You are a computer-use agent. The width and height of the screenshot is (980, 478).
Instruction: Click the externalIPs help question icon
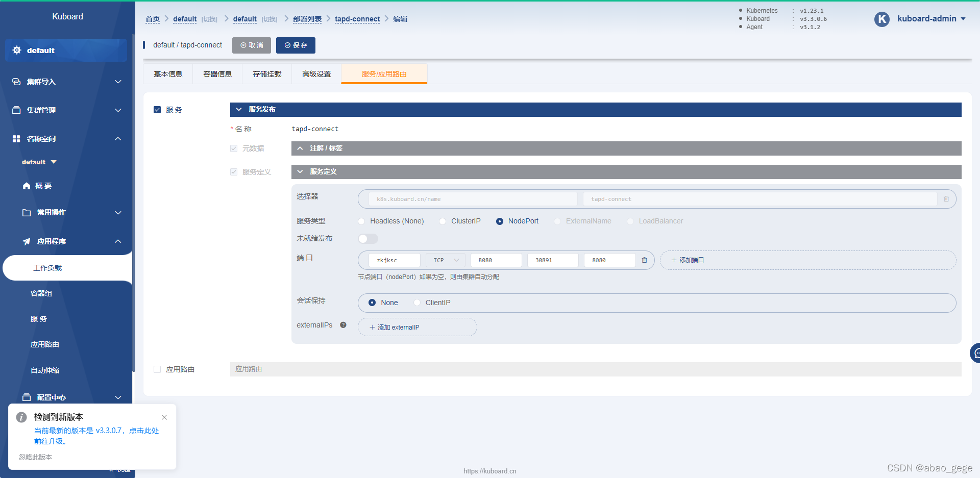[343, 325]
